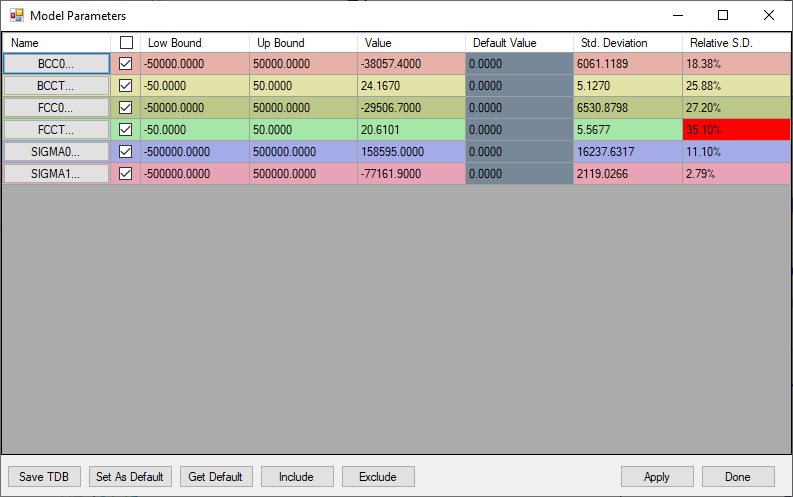793x497 pixels.
Task: Uncheck the FCCT parameter checkbox
Action: point(126,129)
